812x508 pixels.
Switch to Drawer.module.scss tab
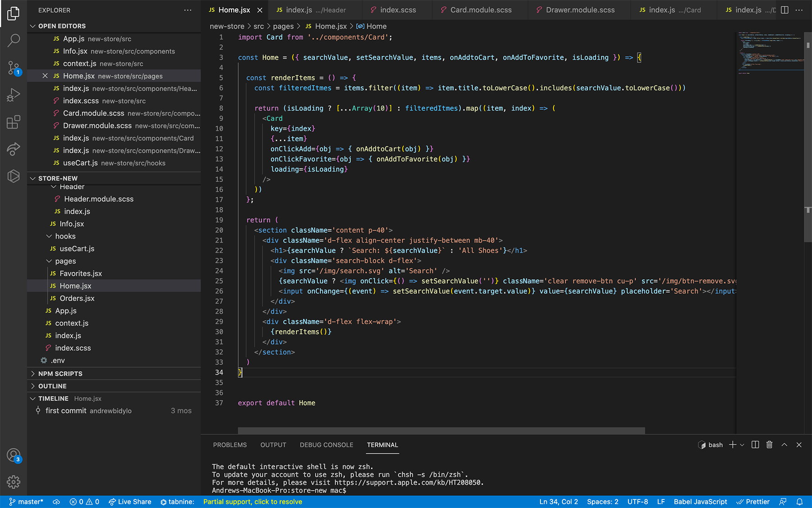coord(579,10)
